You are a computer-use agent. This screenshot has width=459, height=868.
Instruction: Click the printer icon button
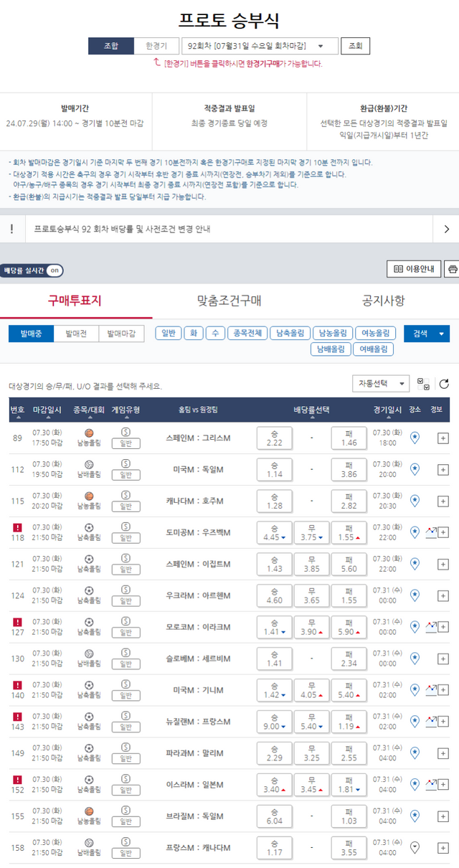point(452,270)
